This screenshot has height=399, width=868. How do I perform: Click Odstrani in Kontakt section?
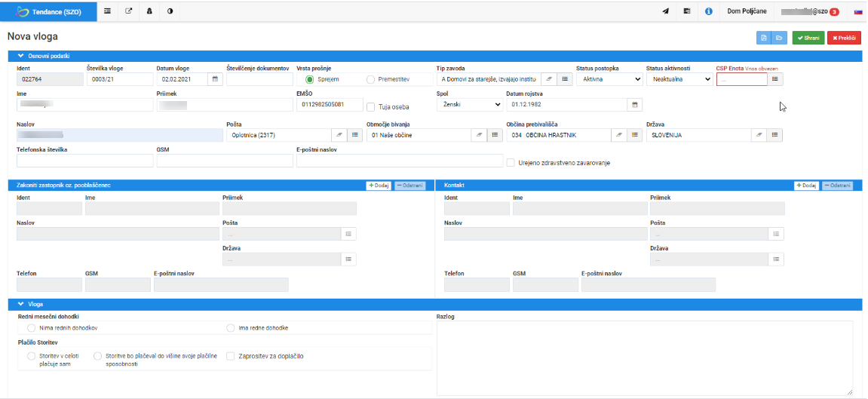837,186
